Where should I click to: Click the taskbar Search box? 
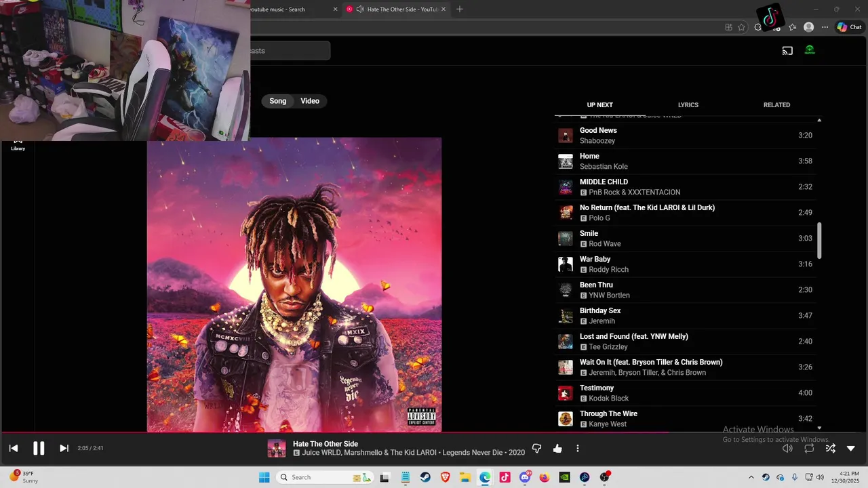pos(325,477)
